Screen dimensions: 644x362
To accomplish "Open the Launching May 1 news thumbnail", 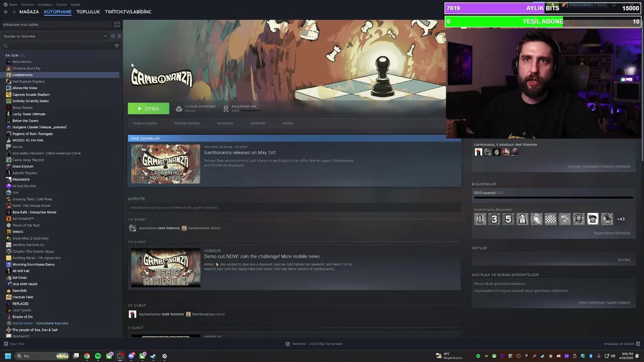I will (x=166, y=164).
